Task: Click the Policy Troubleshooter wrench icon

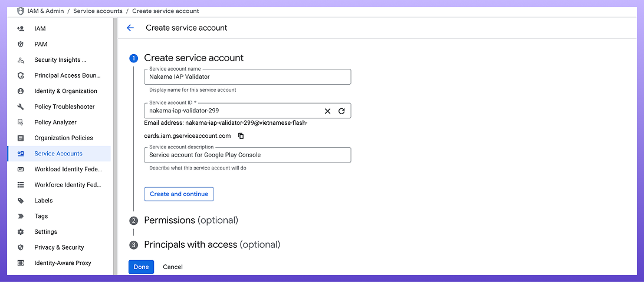Action: 21,107
